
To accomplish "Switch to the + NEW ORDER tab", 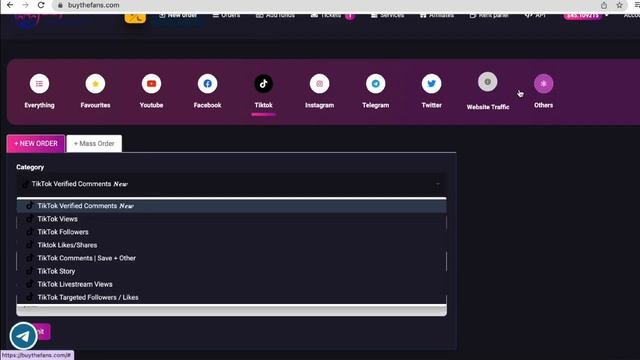I will tap(36, 144).
